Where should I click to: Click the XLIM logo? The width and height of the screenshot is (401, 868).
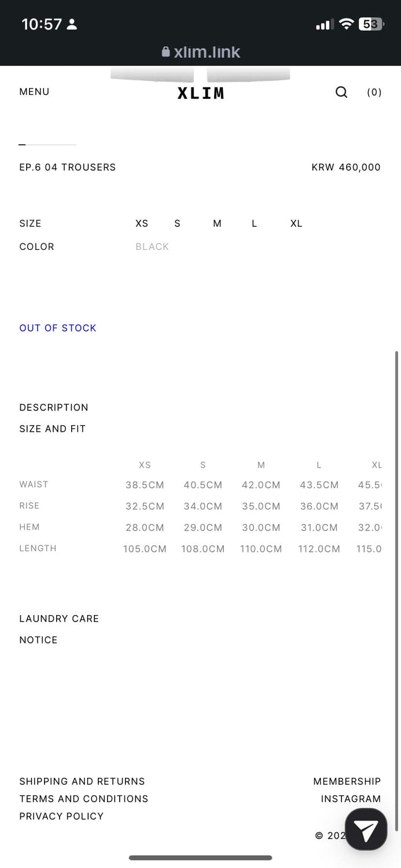[201, 93]
